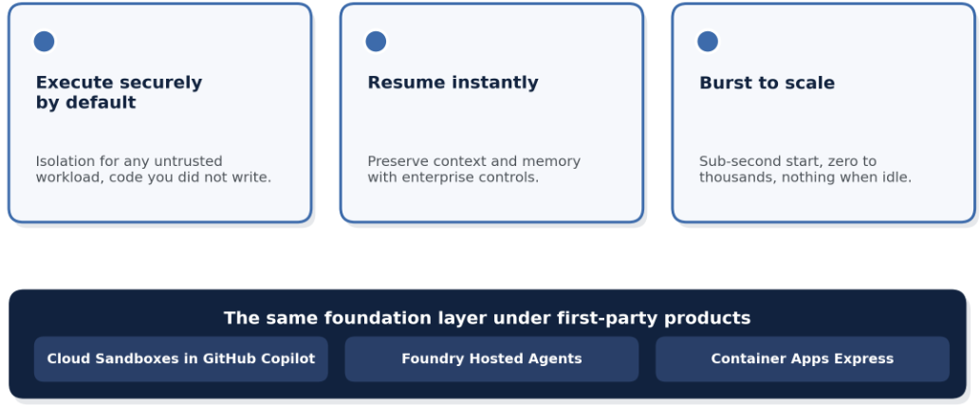Click the Preserve context and memory description
This screenshot has width=980, height=405.
coord(473,170)
